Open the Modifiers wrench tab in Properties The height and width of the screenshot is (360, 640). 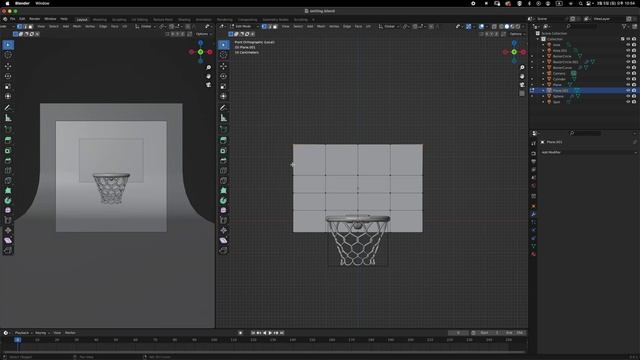pos(533,214)
